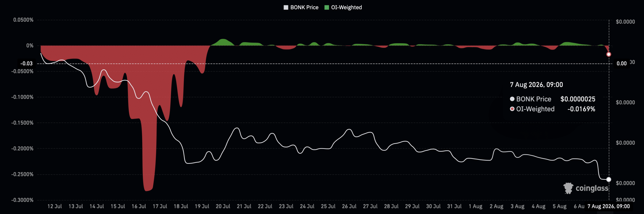Click the '2 Aug' x-axis label
Image resolution: width=644 pixels, height=214 pixels.
coord(496,206)
